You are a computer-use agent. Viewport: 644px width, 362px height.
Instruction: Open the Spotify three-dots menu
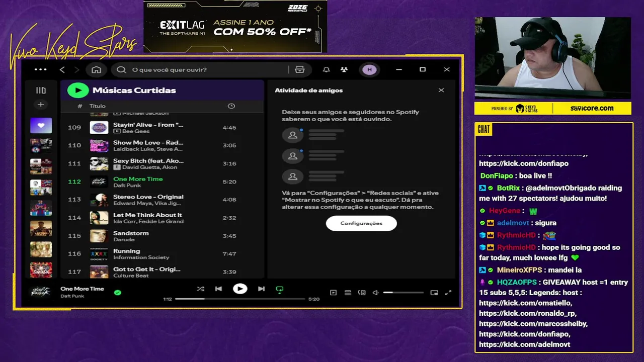(40, 69)
